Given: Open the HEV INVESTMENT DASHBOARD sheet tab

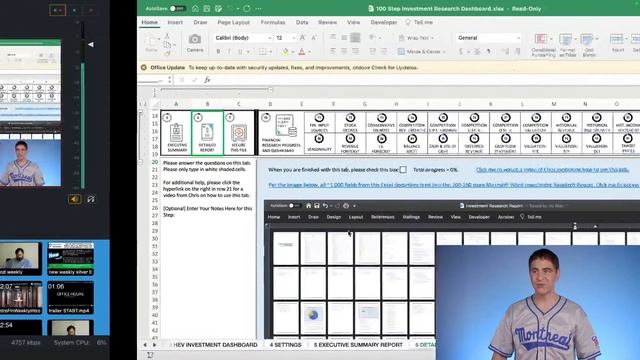Looking at the screenshot, I should [215, 345].
